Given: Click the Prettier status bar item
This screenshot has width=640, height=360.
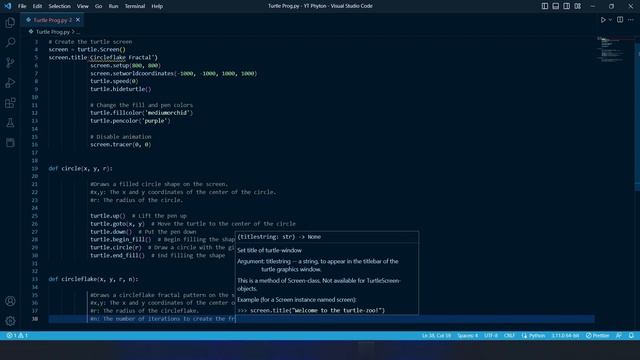Looking at the screenshot, I should [x=598, y=336].
